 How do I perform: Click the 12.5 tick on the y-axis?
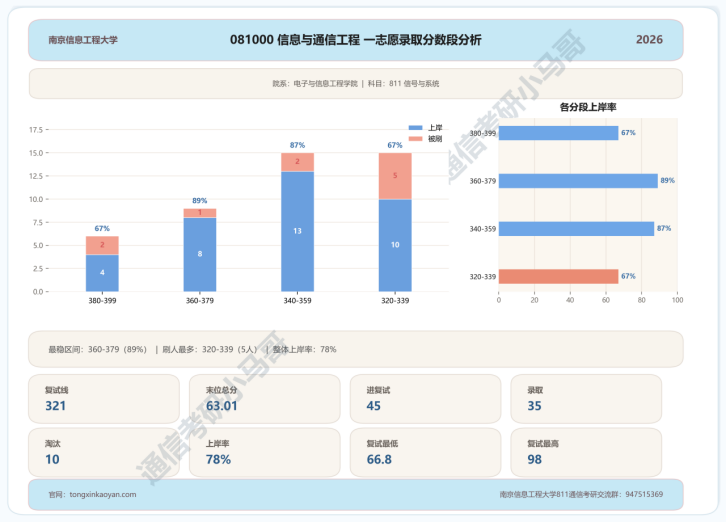[x=36, y=176]
